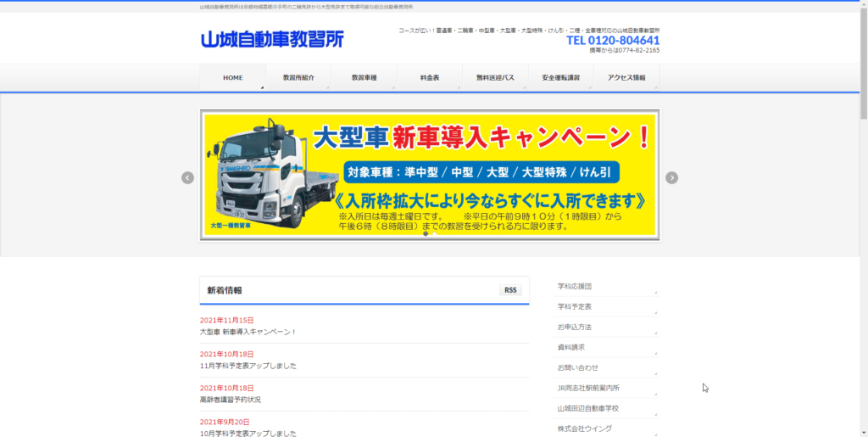
Task: Open the 教習所紹介 menu
Action: pyautogui.click(x=298, y=77)
